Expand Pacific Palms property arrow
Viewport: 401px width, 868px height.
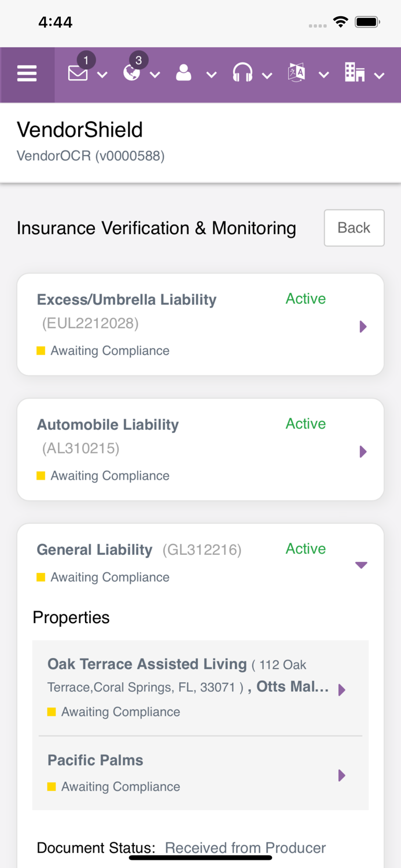tap(341, 775)
